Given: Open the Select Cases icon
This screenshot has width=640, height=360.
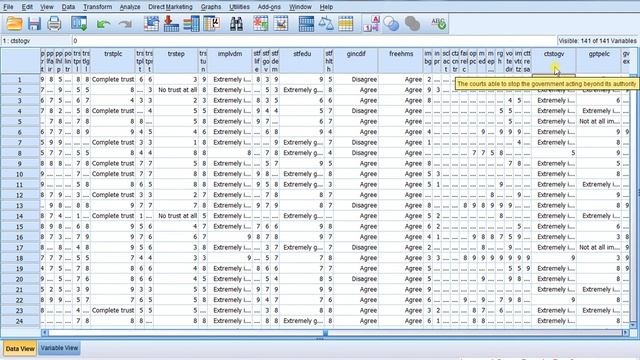Looking at the screenshot, I should coord(345,24).
